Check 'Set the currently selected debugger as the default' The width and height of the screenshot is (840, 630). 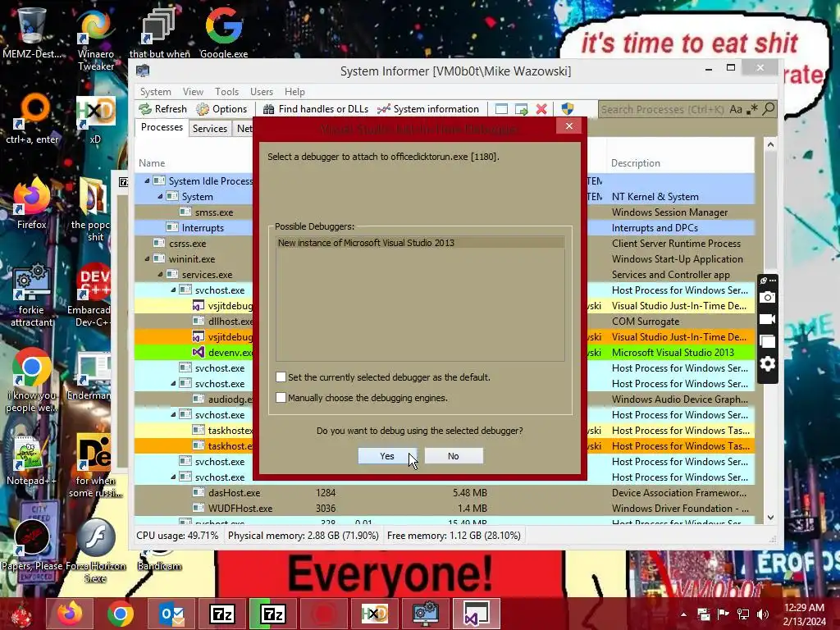coord(281,377)
